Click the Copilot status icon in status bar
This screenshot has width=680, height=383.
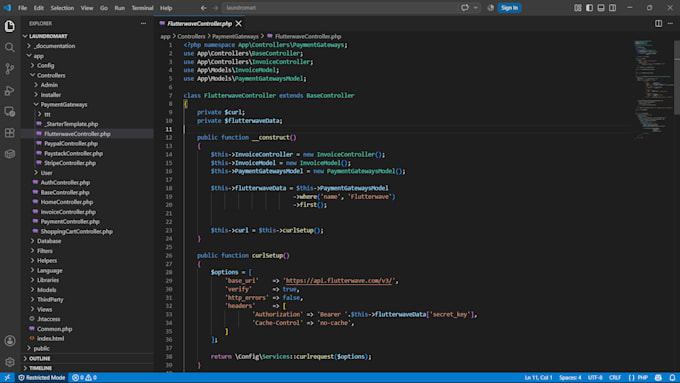tap(658, 378)
